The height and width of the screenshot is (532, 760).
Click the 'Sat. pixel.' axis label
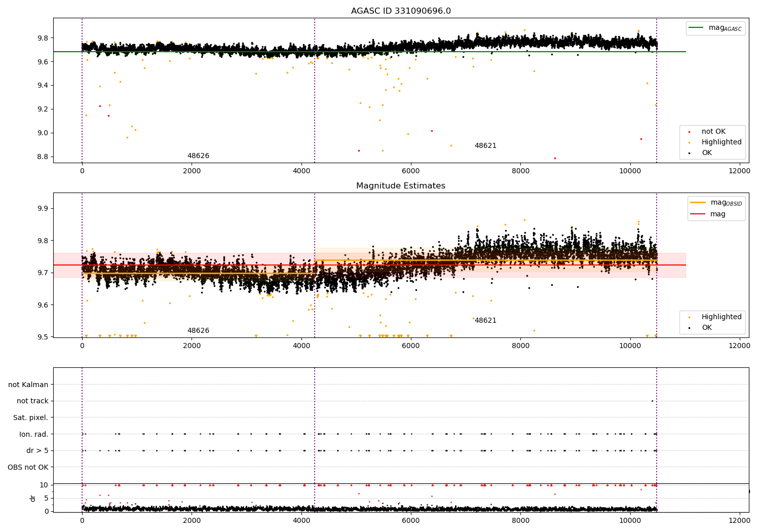(x=31, y=418)
